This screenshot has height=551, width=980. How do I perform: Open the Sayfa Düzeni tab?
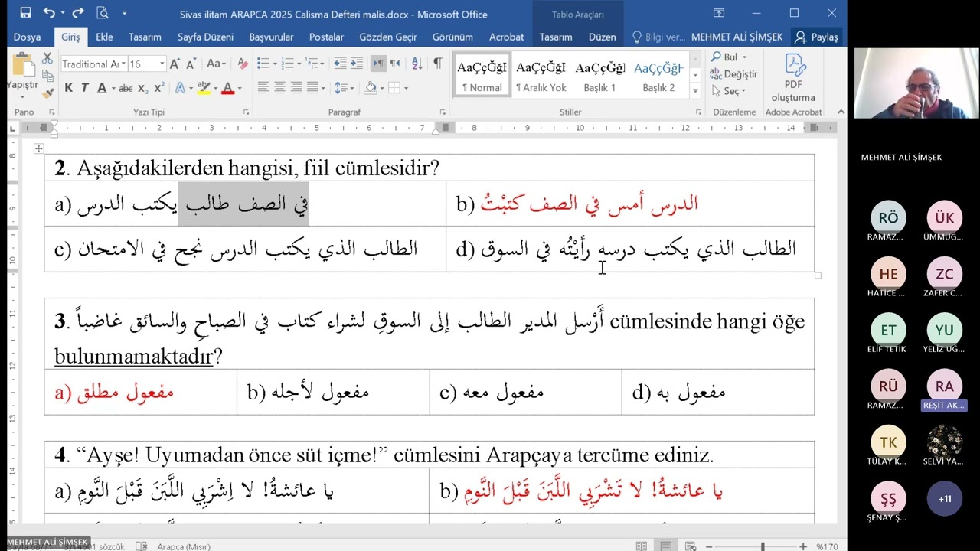pos(205,37)
